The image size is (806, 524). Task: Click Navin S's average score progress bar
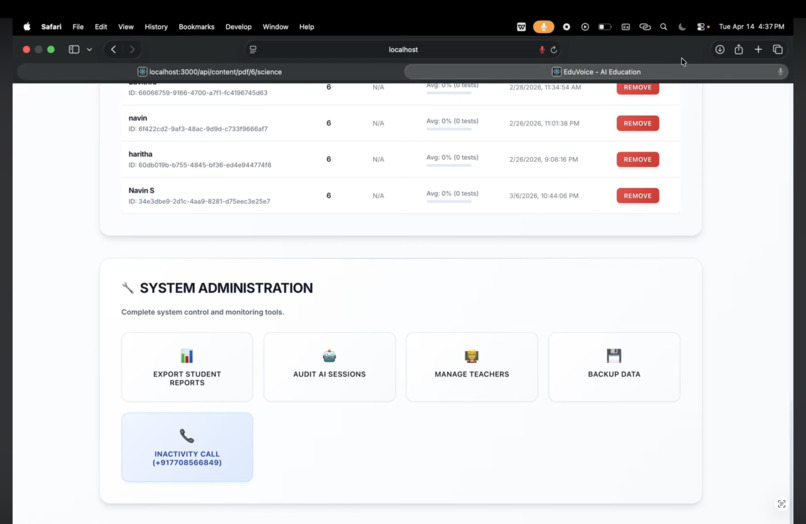coord(449,202)
